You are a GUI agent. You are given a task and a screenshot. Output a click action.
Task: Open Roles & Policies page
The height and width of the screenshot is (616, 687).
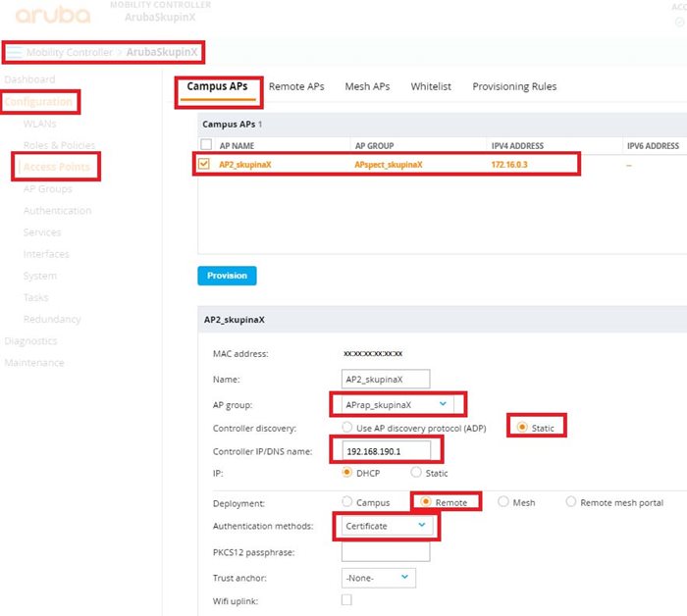59,145
